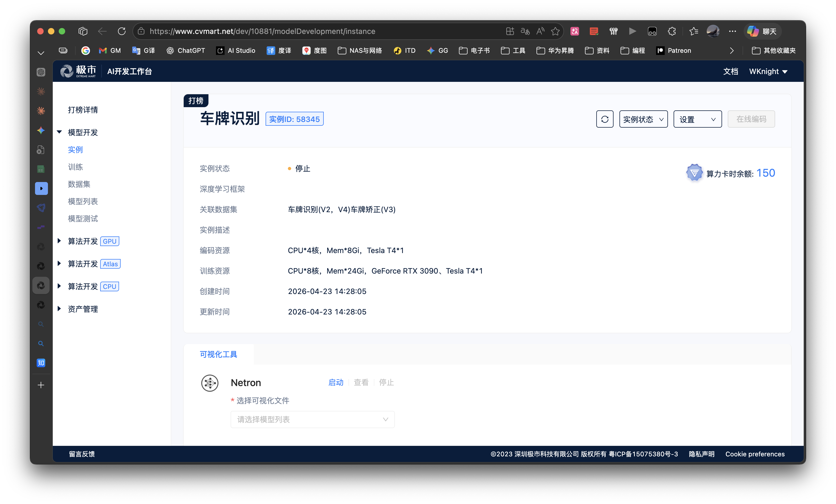Open the 华为昇腾 bookmarks folder
Viewport: 836px width, 504px height.
(555, 51)
